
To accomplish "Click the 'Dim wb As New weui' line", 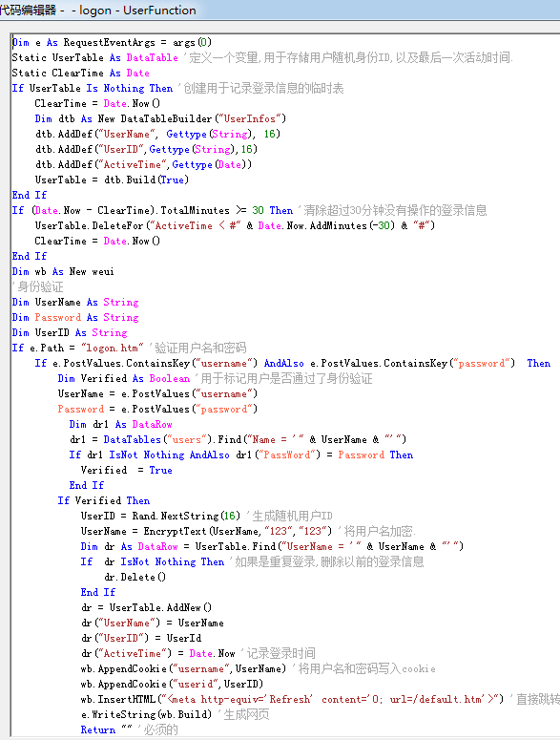I will pos(63,271).
